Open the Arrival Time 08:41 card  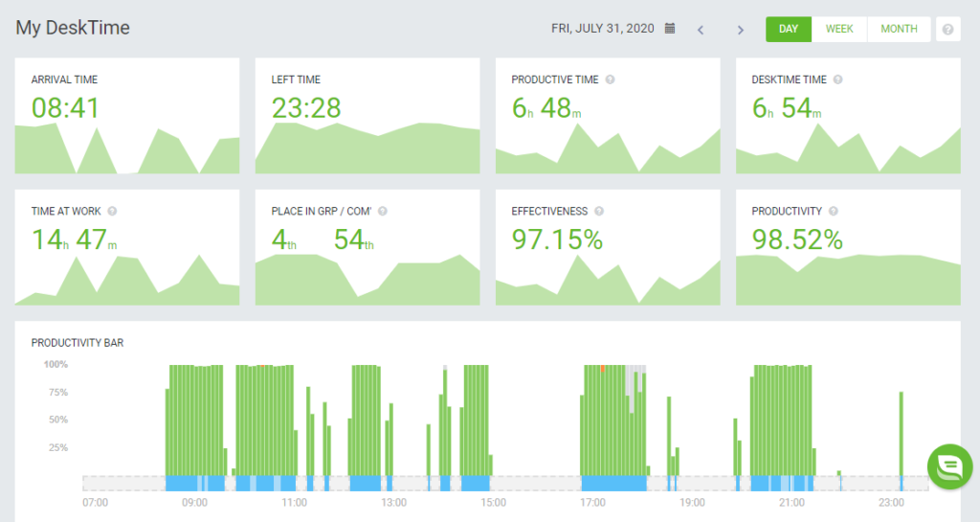click(127, 116)
